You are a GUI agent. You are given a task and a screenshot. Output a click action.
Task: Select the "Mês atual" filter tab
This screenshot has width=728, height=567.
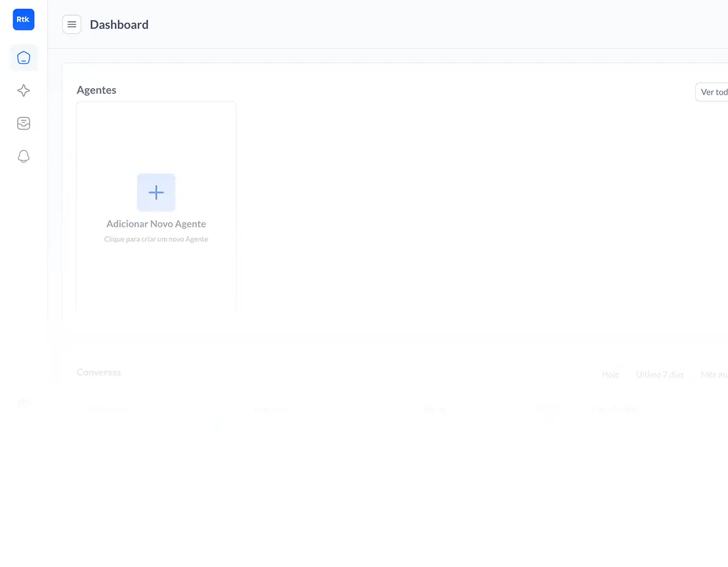coord(714,374)
